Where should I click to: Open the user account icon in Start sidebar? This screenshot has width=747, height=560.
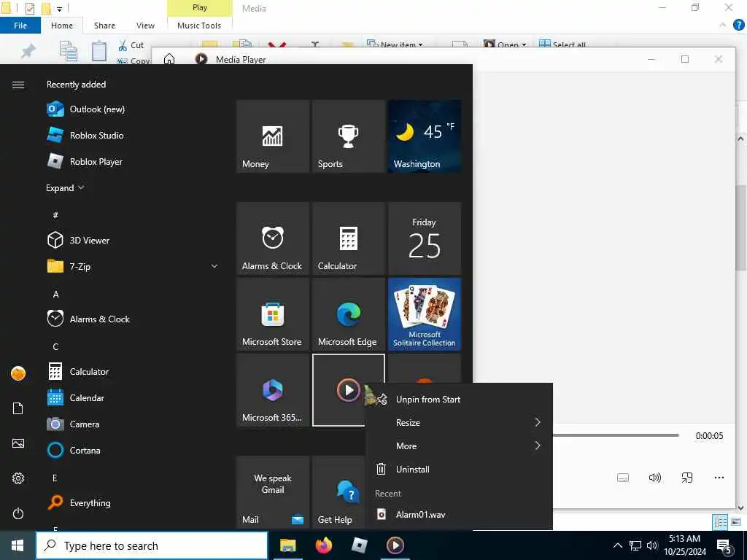pyautogui.click(x=18, y=373)
